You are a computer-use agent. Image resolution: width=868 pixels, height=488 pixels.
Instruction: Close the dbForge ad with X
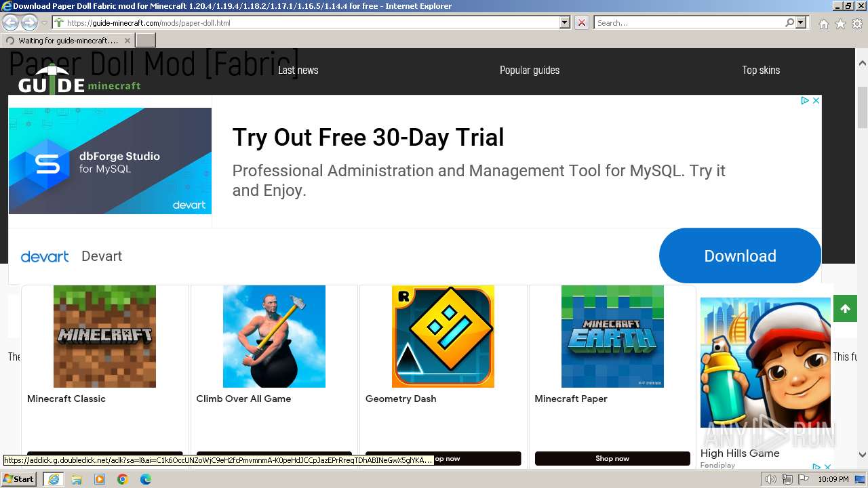(816, 100)
